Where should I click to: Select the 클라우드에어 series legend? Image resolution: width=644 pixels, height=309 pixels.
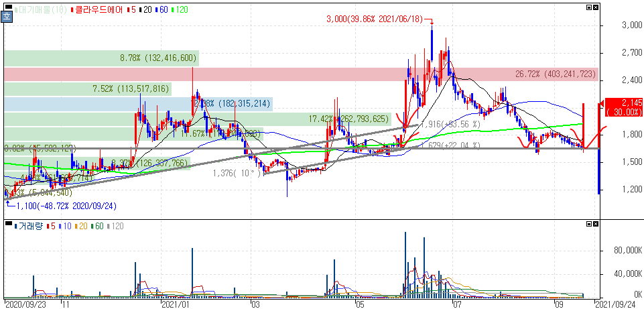pos(97,9)
